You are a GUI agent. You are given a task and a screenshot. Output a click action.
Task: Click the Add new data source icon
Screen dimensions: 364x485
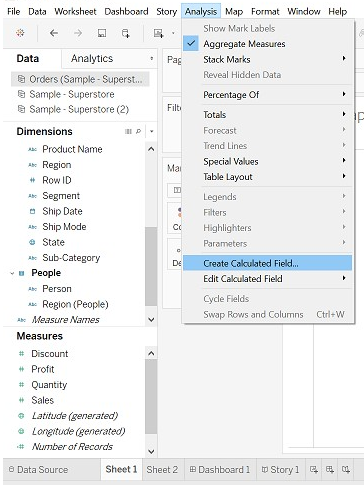pos(126,33)
